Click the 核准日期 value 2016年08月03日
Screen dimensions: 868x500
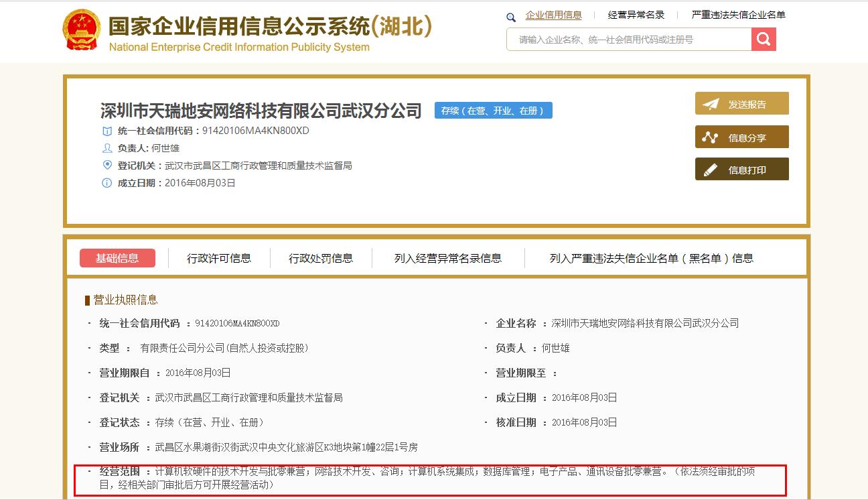click(585, 423)
